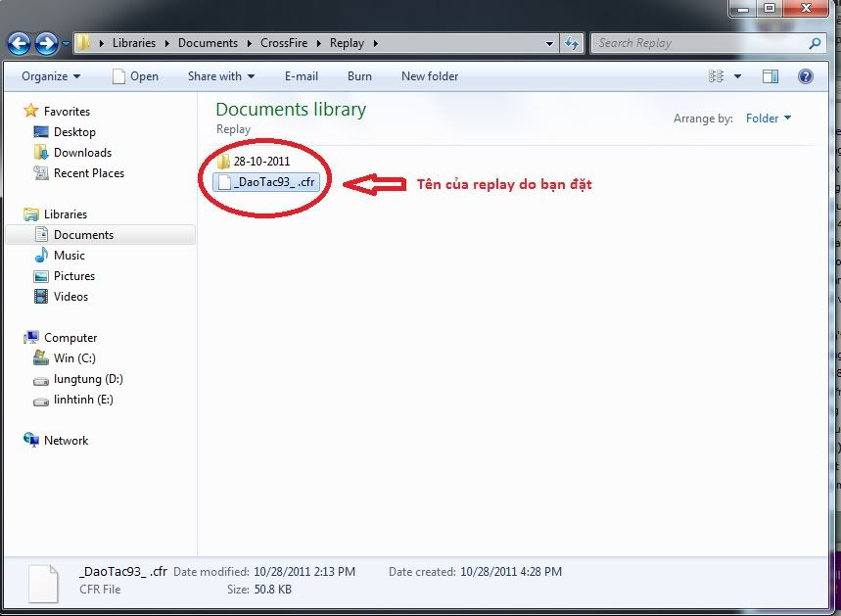Open the Pictures library
This screenshot has width=841, height=616.
pyautogui.click(x=74, y=276)
